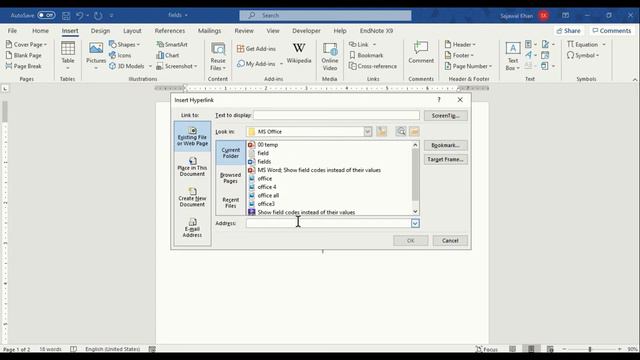Switch to the Home tab
The width and height of the screenshot is (640, 360).
tap(40, 31)
